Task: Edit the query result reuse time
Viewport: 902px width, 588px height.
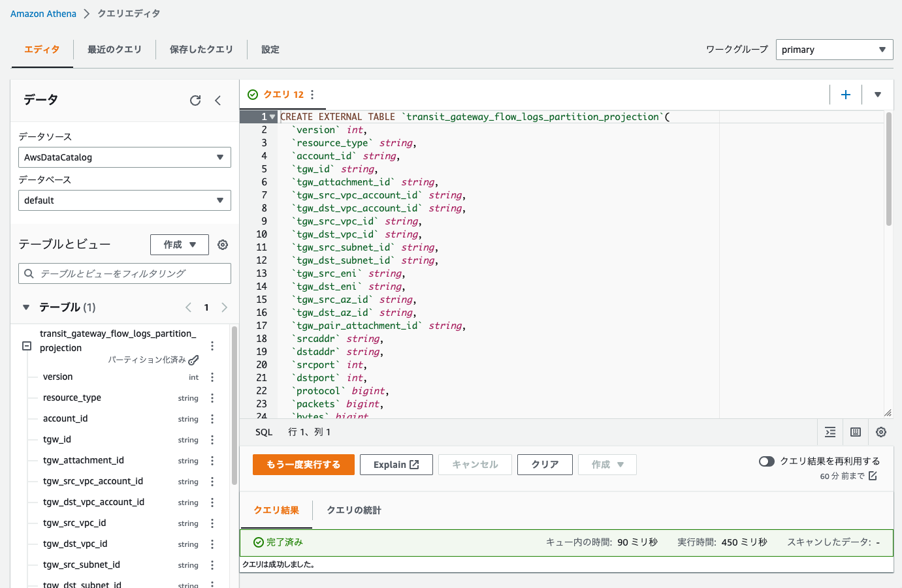Action: (873, 476)
